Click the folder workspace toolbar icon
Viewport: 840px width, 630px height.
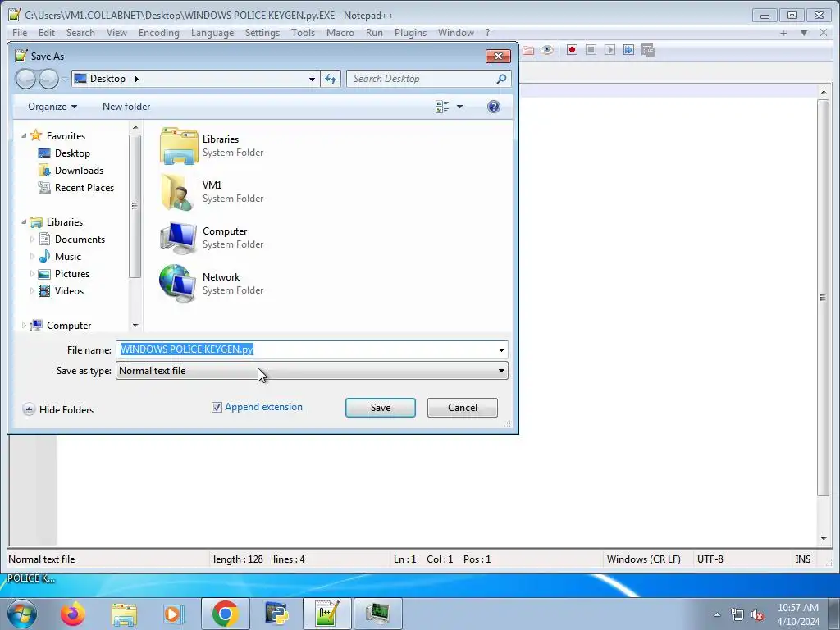(528, 50)
